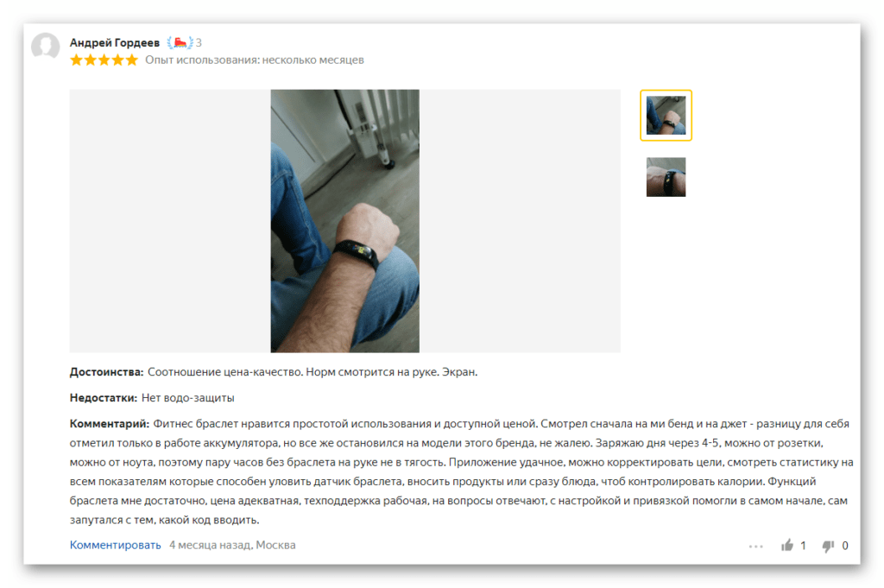Viewport: 884px width, 588px height.
Task: Click the like count number 1
Action: click(x=804, y=546)
